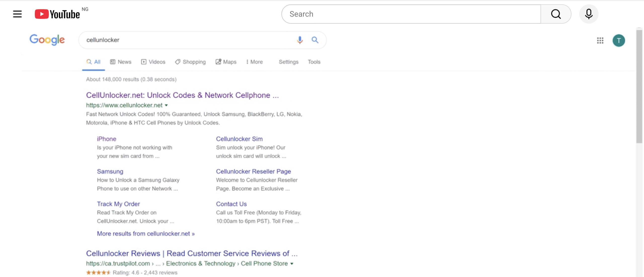The width and height of the screenshot is (644, 277).
Task: Open the Track My Order sitelink
Action: point(118,204)
